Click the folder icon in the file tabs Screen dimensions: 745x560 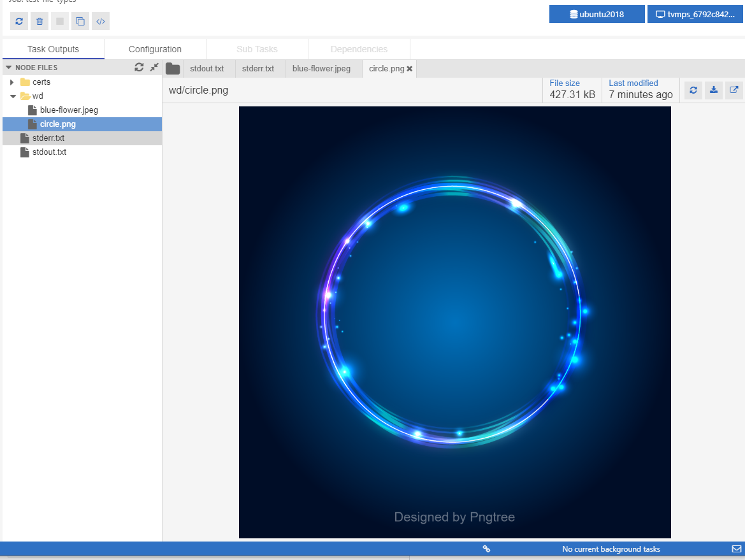[x=173, y=69]
